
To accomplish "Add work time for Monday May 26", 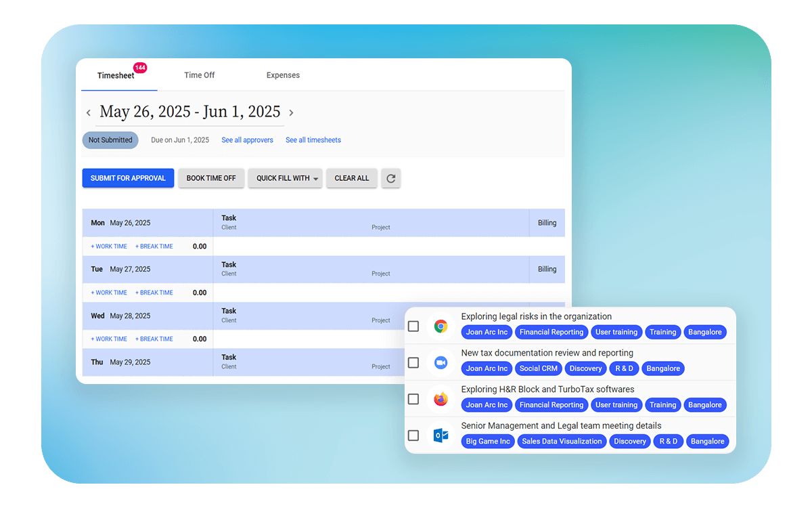I will coord(109,247).
